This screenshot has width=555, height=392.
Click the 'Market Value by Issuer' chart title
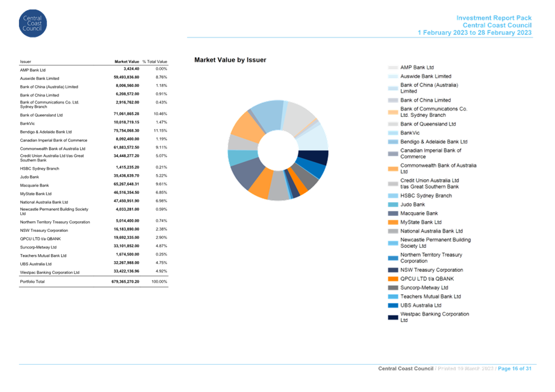coord(230,60)
